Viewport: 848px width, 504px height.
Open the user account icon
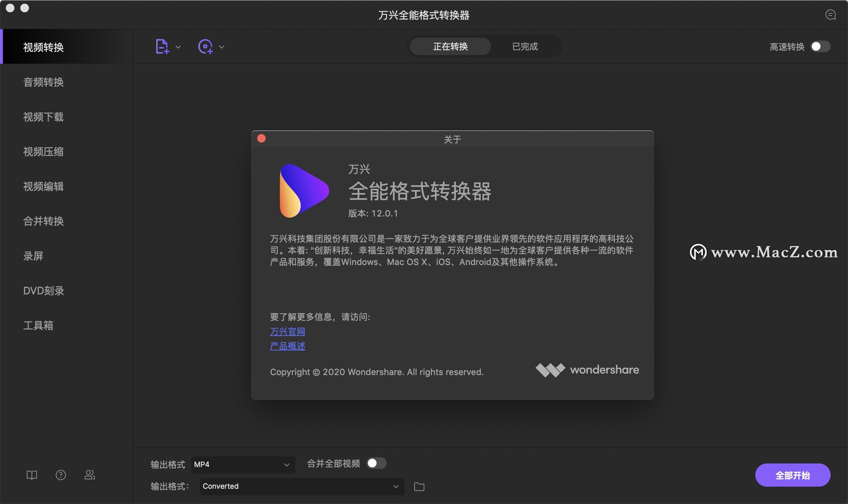coord(90,475)
